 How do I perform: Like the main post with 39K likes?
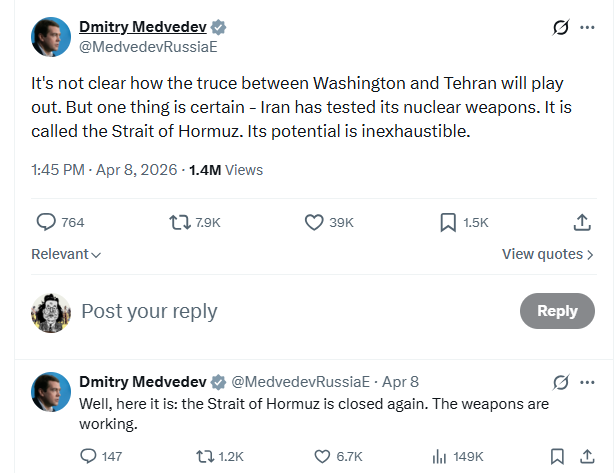tap(315, 222)
